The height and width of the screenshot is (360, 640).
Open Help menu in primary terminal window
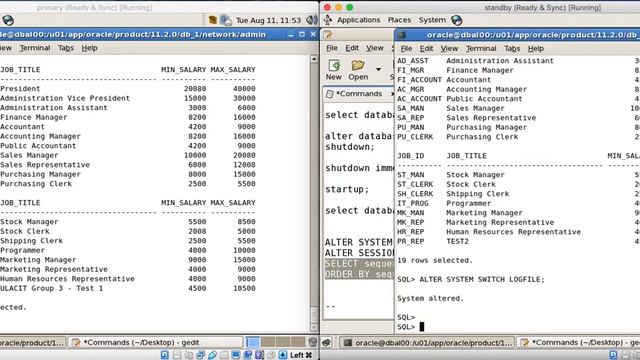[x=89, y=48]
